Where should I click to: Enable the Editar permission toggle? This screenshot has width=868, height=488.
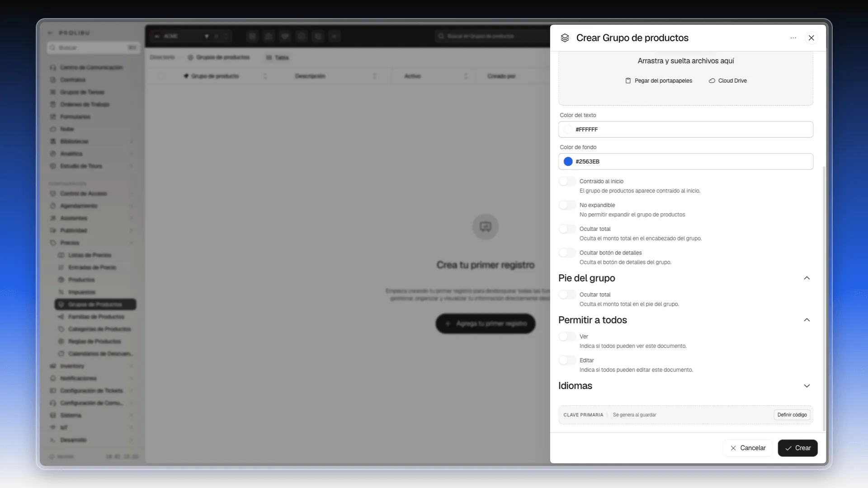[567, 360]
